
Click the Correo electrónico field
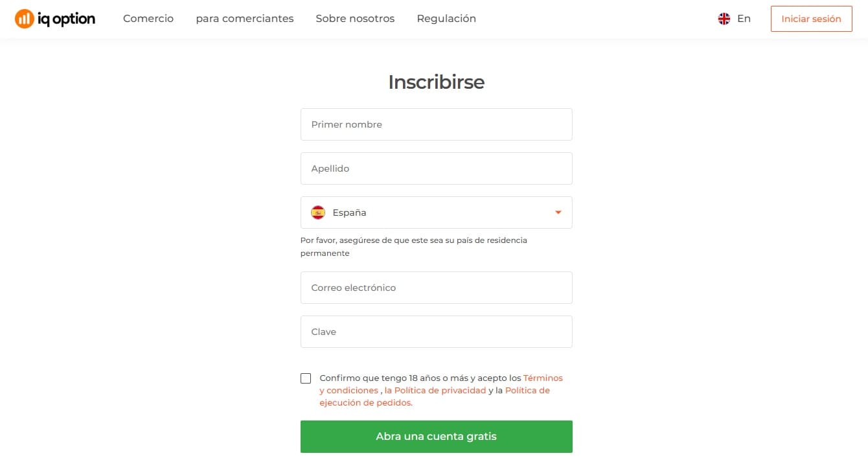pyautogui.click(x=436, y=288)
